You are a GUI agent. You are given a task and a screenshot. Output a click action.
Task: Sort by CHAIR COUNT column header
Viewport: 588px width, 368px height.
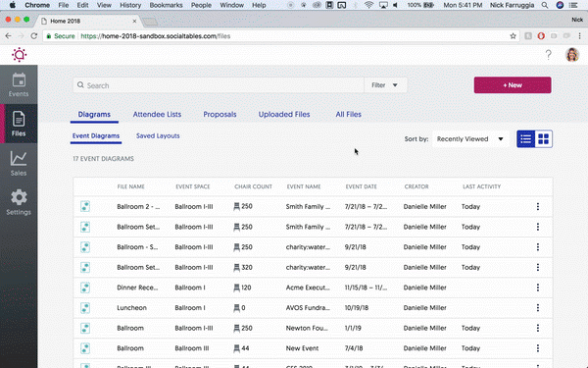tap(253, 186)
